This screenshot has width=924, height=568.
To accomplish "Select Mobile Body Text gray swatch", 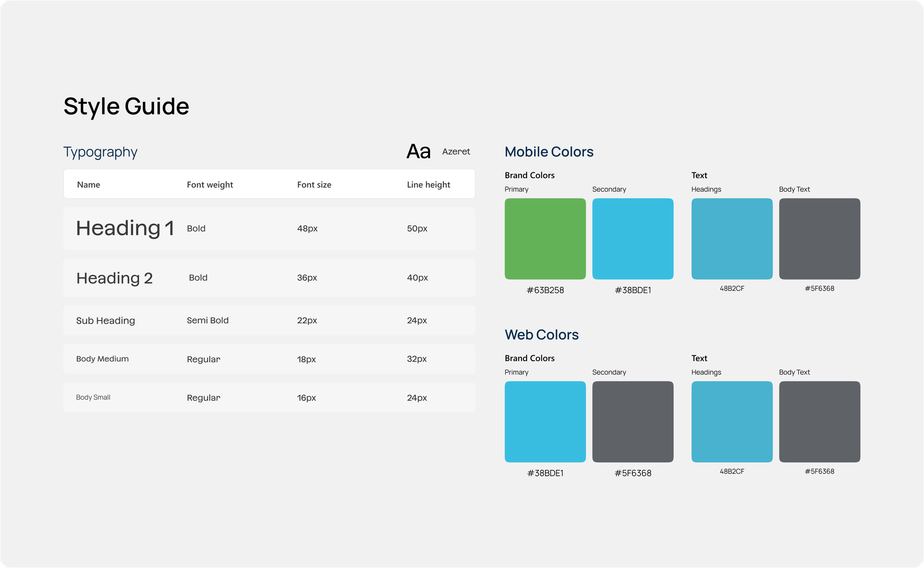I will point(819,239).
